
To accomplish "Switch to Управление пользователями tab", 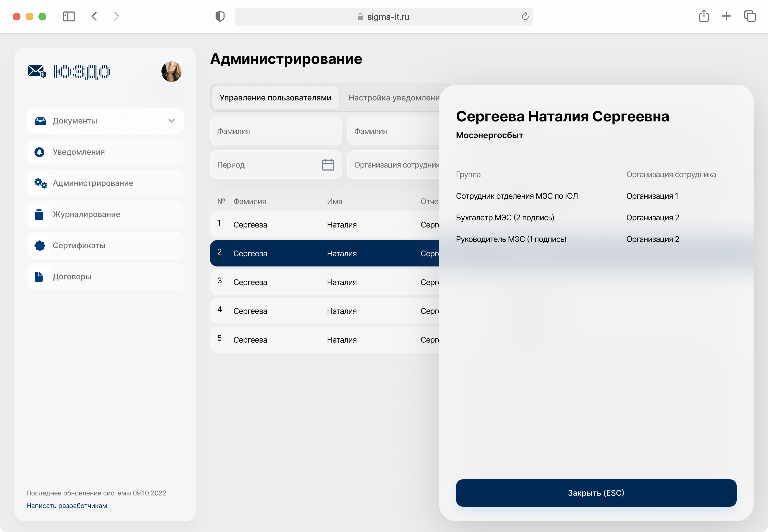I will (275, 98).
